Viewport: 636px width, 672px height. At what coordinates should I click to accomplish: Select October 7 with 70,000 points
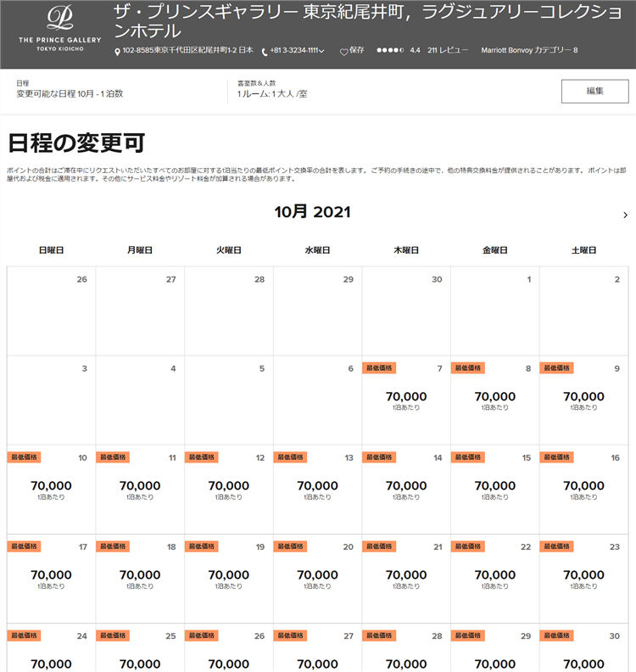406,400
